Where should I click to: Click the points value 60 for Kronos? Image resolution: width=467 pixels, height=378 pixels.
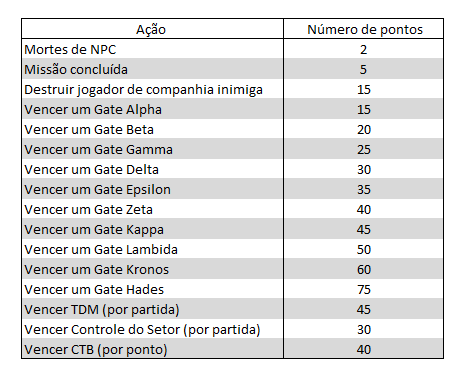point(364,269)
